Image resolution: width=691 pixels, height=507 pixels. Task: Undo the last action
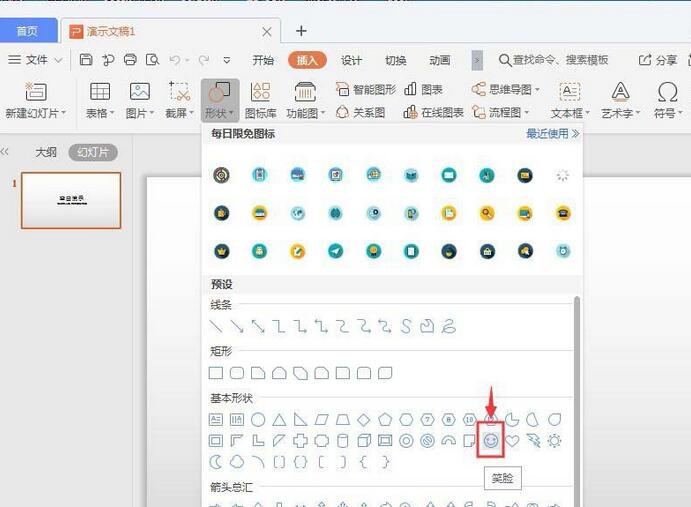[x=175, y=60]
